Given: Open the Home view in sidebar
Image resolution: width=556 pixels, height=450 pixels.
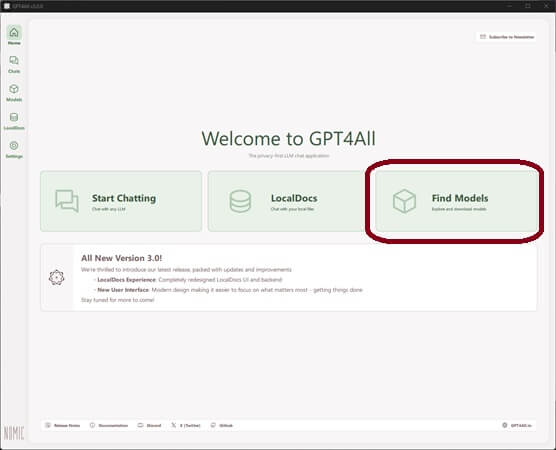Looking at the screenshot, I should click(14, 35).
